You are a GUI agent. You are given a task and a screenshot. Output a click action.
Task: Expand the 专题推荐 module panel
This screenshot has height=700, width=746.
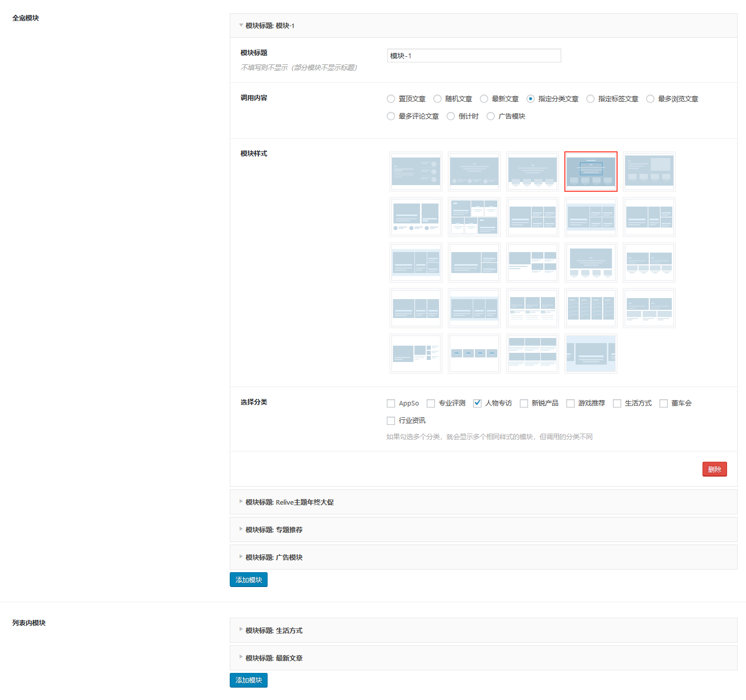coord(274,530)
